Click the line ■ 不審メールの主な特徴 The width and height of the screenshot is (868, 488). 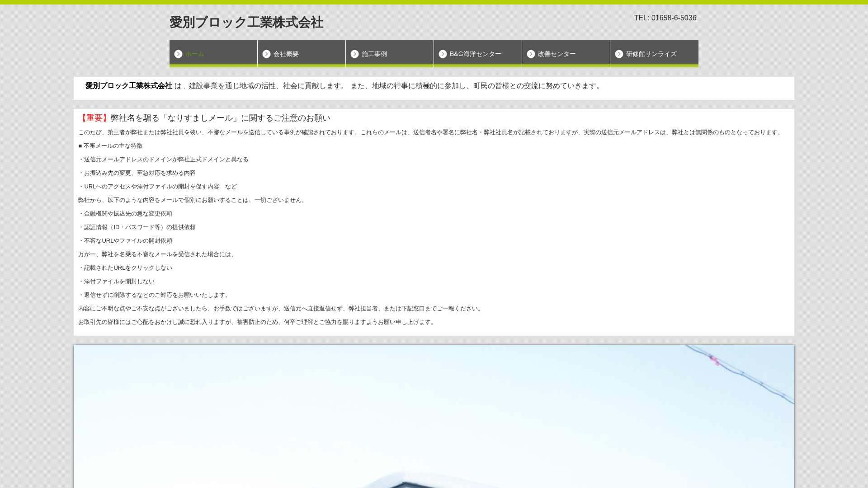[110, 146]
